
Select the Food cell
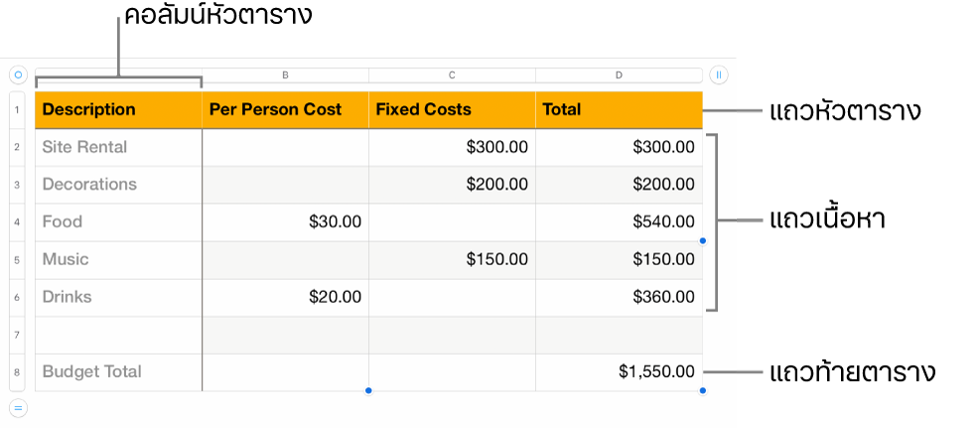click(x=119, y=222)
